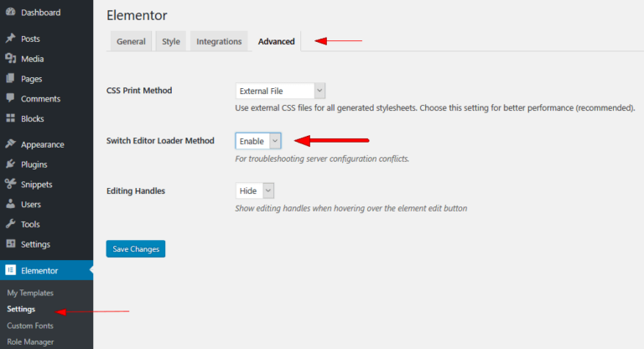The height and width of the screenshot is (349, 644).
Task: Switch to the General tab
Action: tap(131, 42)
